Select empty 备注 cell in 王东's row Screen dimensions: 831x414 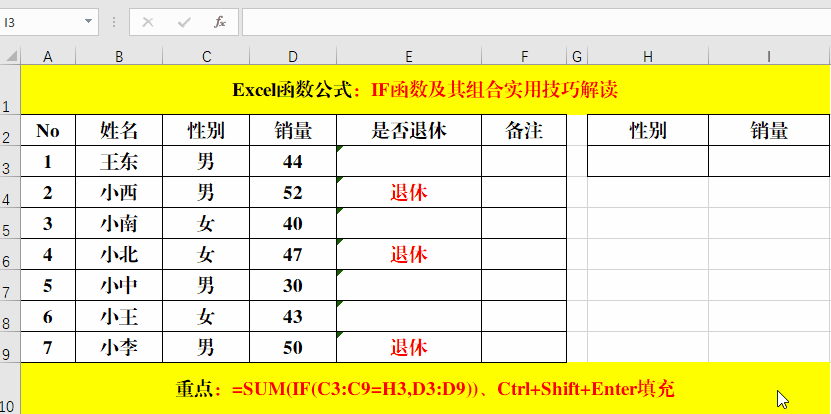tap(524, 161)
